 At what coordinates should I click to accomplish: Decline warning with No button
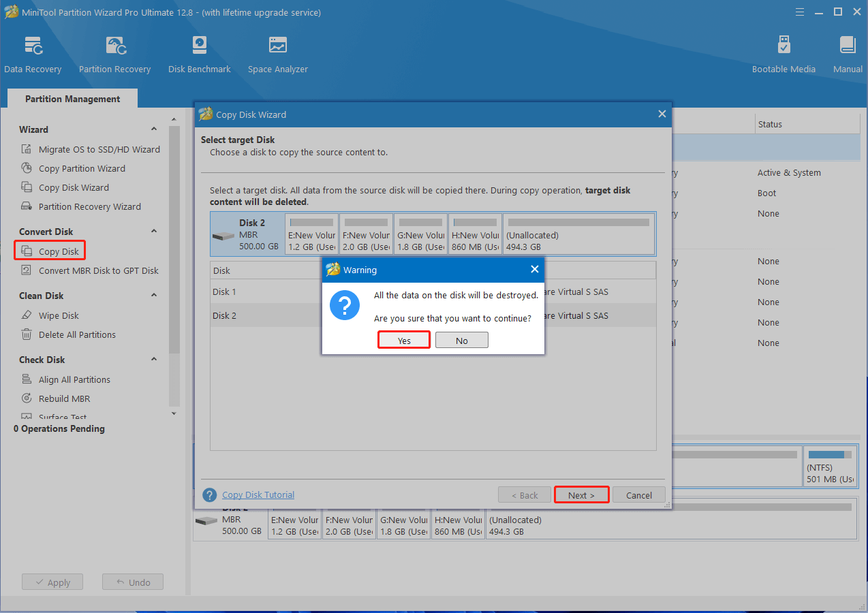462,341
